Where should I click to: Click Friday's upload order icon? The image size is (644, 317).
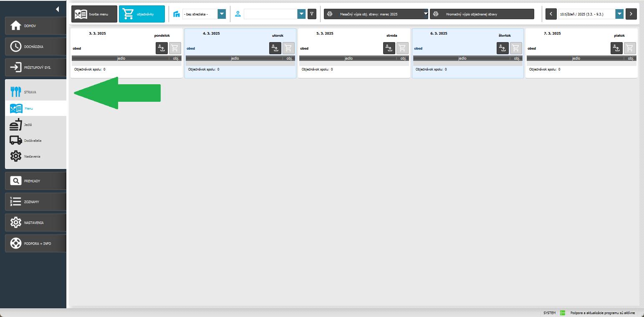[x=616, y=48]
